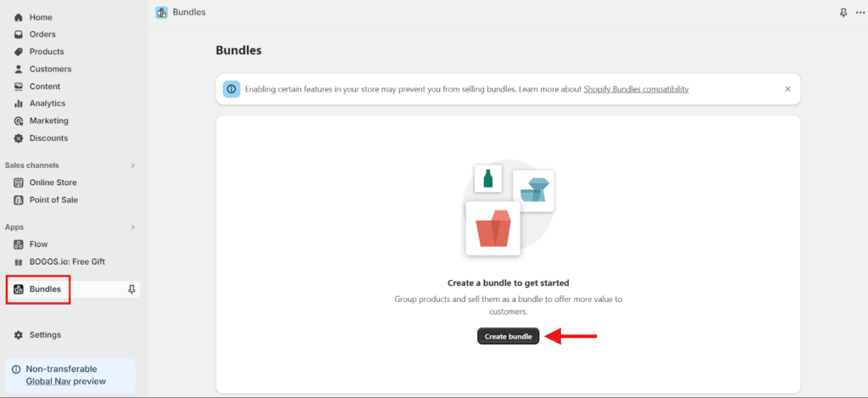This screenshot has height=398, width=868.
Task: Pin the Bundles app in top bar
Action: (x=843, y=13)
